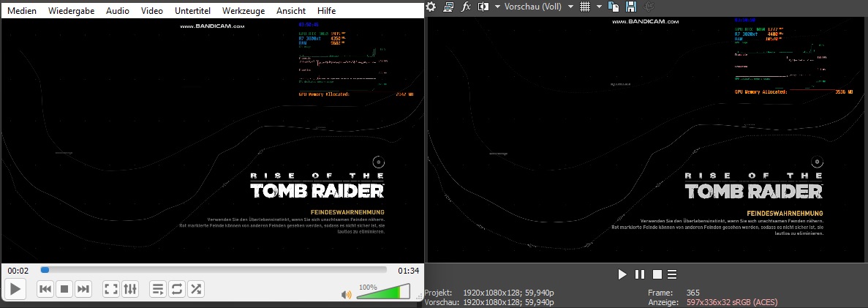The height and width of the screenshot is (308, 868).
Task: Toggle VLC fullscreen mode
Action: (111, 288)
